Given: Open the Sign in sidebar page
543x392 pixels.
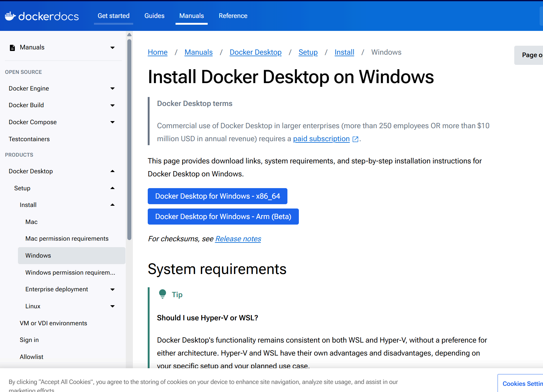Looking at the screenshot, I should 29,340.
